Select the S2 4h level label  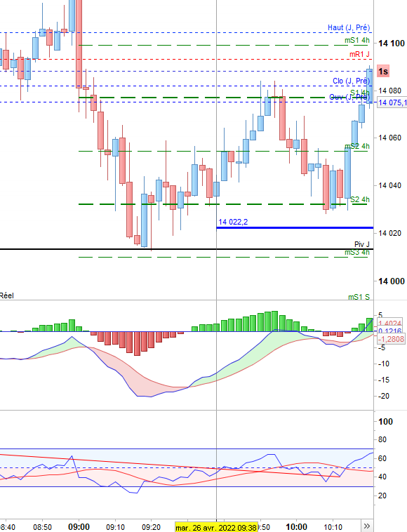360,199
